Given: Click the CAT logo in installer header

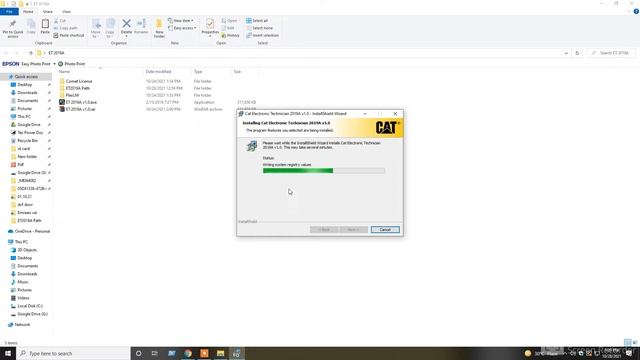Looking at the screenshot, I should click(387, 128).
